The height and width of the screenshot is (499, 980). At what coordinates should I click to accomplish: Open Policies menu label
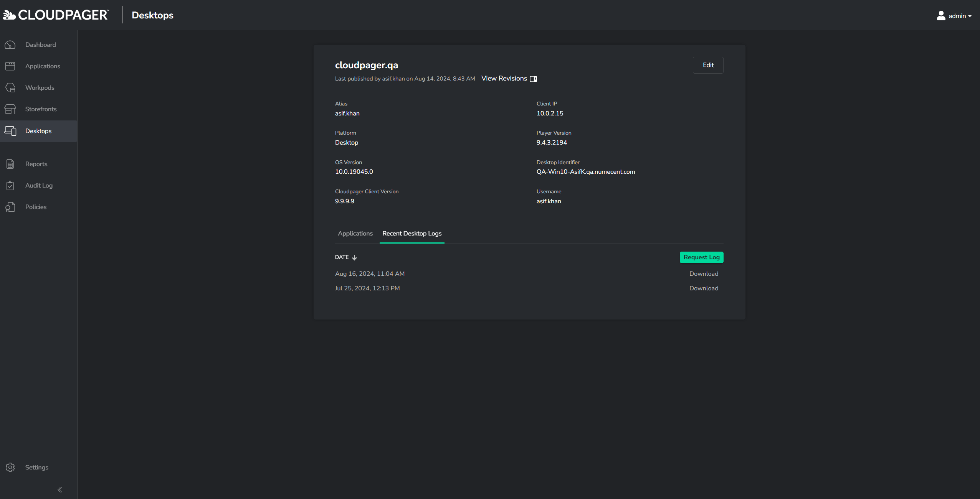36,207
